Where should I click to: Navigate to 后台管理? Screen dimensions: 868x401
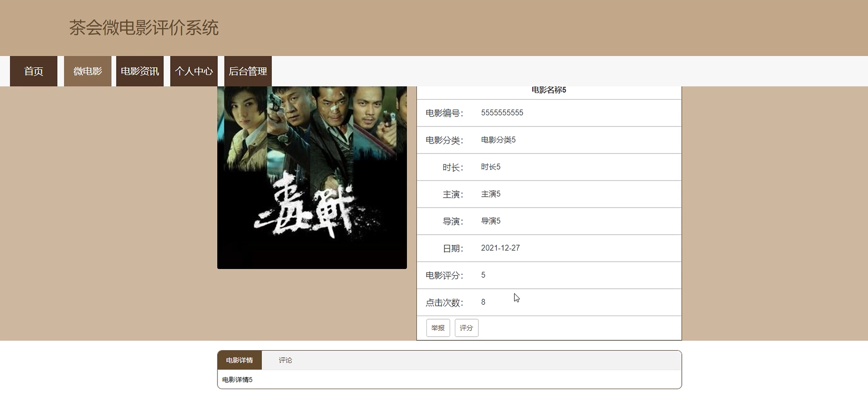(x=248, y=71)
